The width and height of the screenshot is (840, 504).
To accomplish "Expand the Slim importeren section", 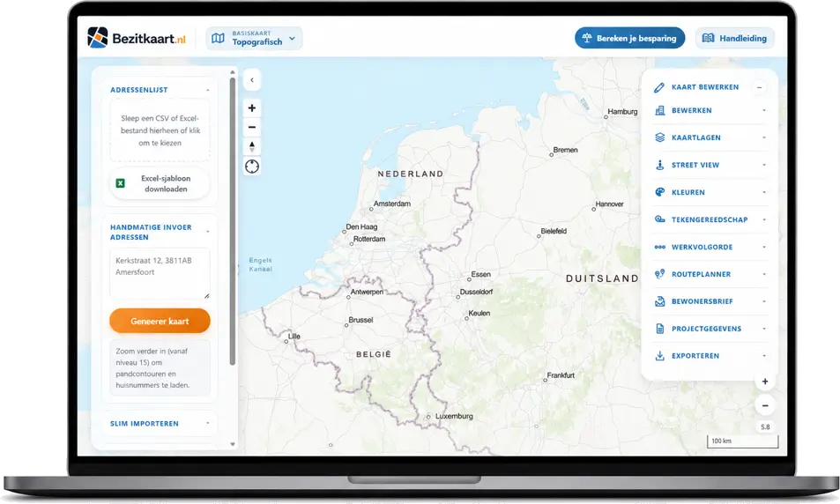I will click(160, 423).
